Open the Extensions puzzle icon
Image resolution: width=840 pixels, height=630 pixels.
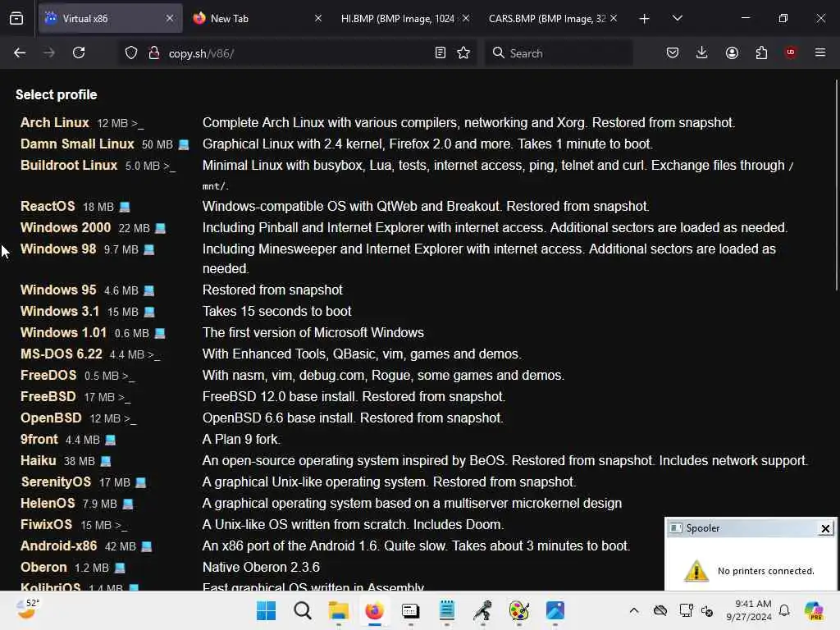pyautogui.click(x=761, y=53)
